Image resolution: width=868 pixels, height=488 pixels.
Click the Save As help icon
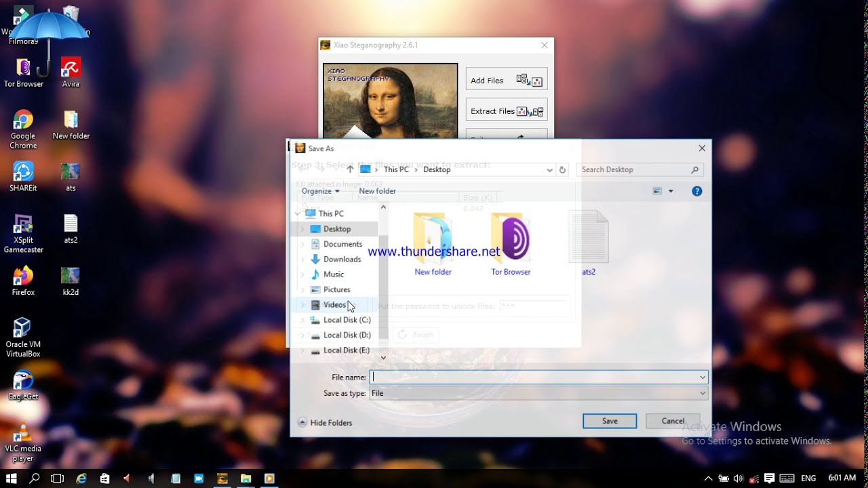pyautogui.click(x=696, y=191)
